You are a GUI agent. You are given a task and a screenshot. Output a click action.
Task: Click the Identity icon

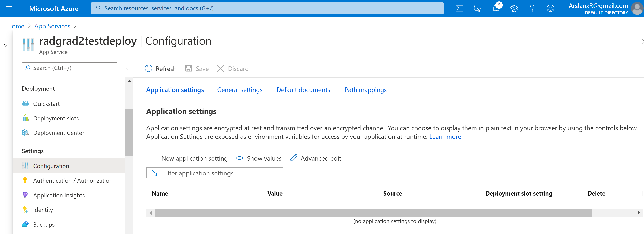[x=25, y=210]
